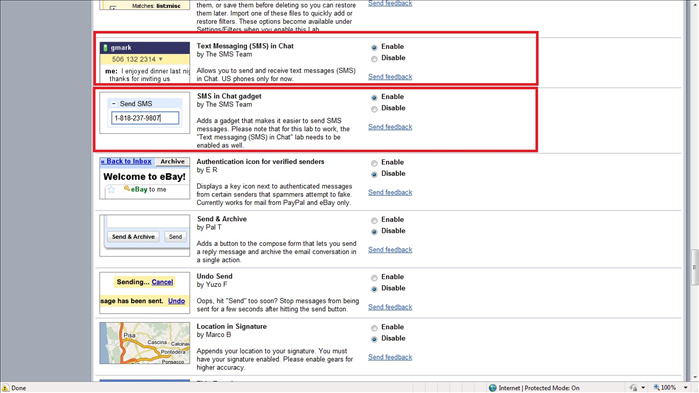This screenshot has height=393, width=699.
Task: Click the 'by Pal T' author text
Action: pyautogui.click(x=209, y=227)
